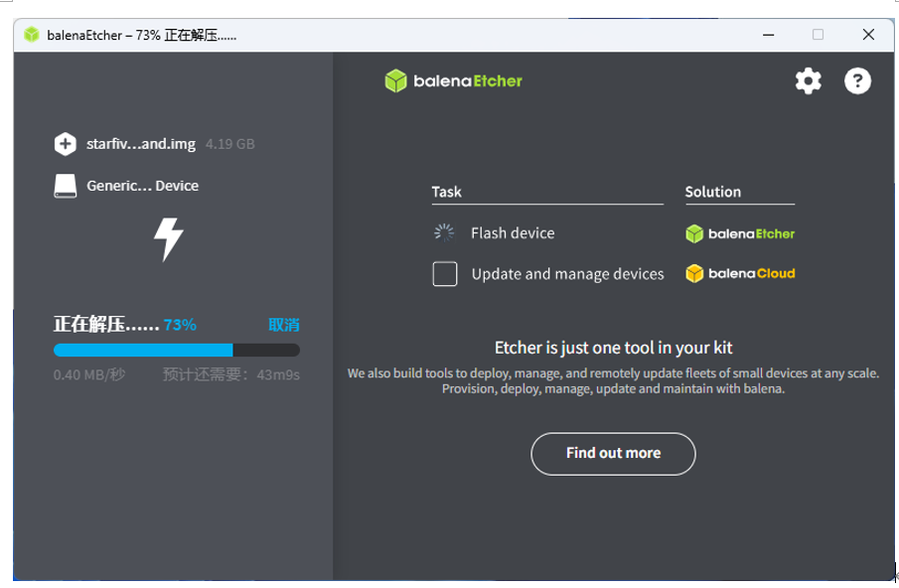This screenshot has width=899, height=588.
Task: Click the balenaCloud solution logo
Action: (x=740, y=273)
